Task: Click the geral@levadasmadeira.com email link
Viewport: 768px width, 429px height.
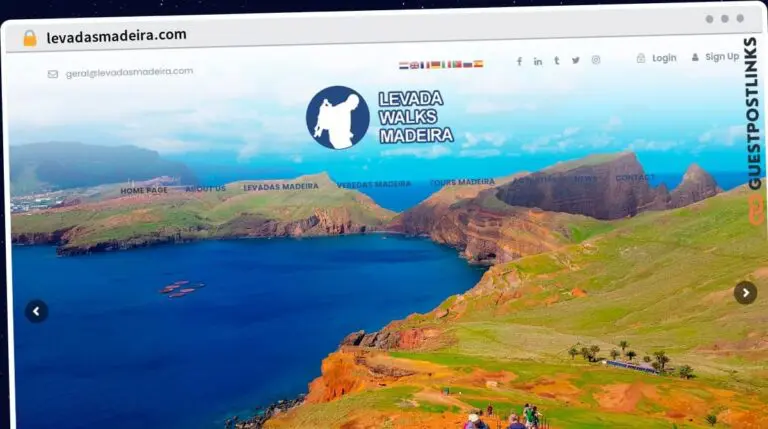Action: (129, 72)
